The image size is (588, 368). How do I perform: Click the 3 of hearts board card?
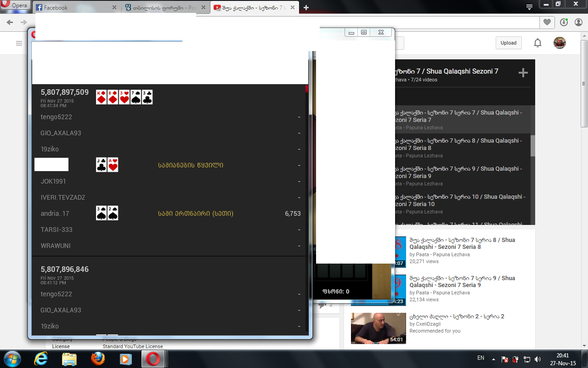(124, 97)
